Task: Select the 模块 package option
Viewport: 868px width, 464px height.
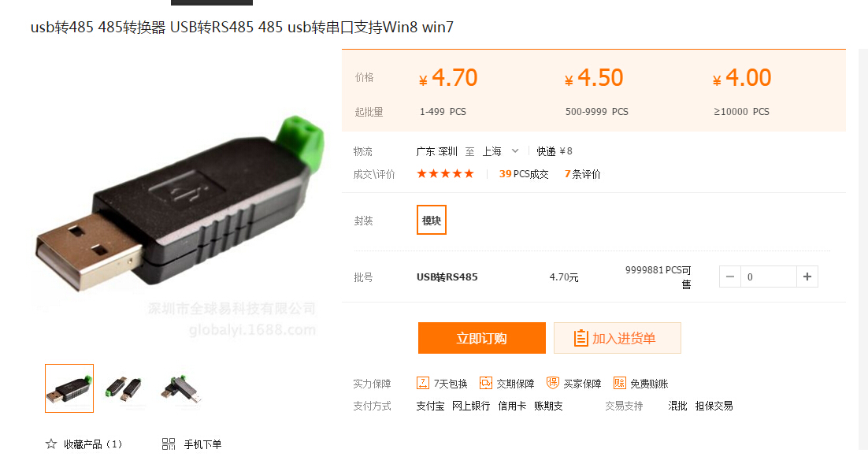Action: point(431,220)
